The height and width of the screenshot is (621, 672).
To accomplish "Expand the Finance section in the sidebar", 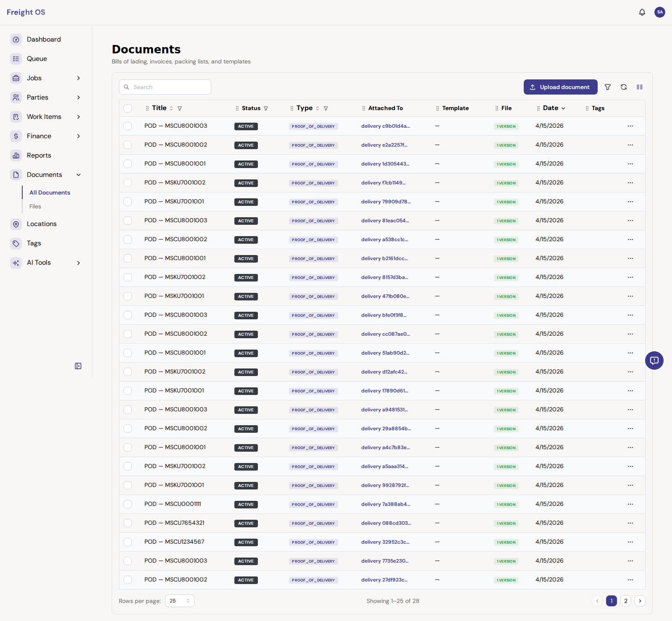I will pos(79,136).
